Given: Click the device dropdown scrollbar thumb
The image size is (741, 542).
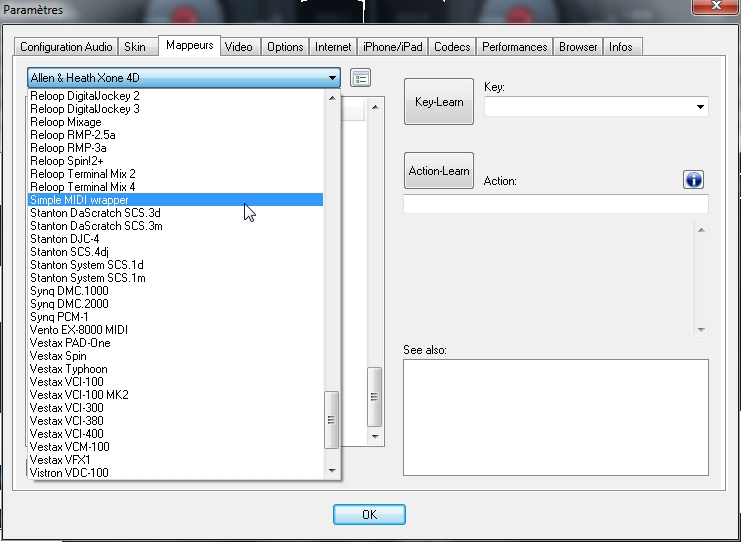Looking at the screenshot, I should tap(332, 420).
